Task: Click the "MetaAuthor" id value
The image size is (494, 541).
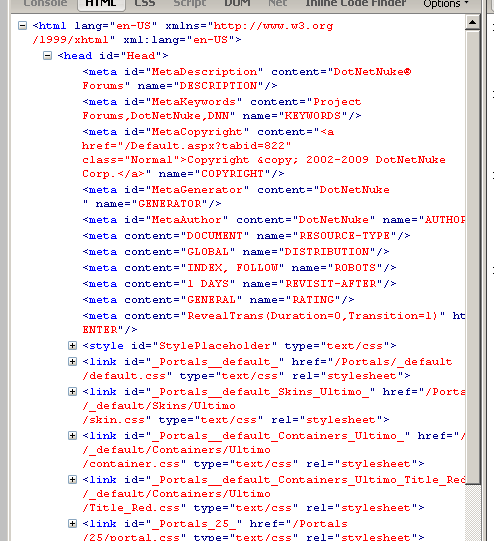Action: coord(187,220)
